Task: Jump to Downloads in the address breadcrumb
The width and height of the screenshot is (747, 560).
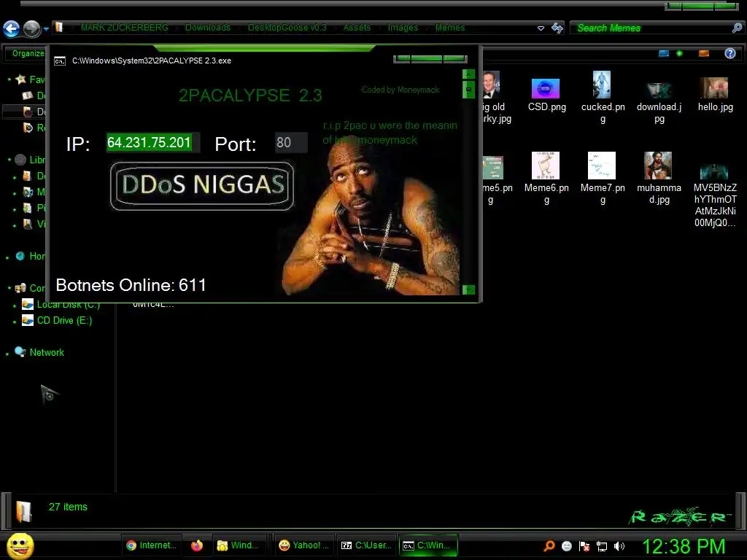Action: coord(208,28)
